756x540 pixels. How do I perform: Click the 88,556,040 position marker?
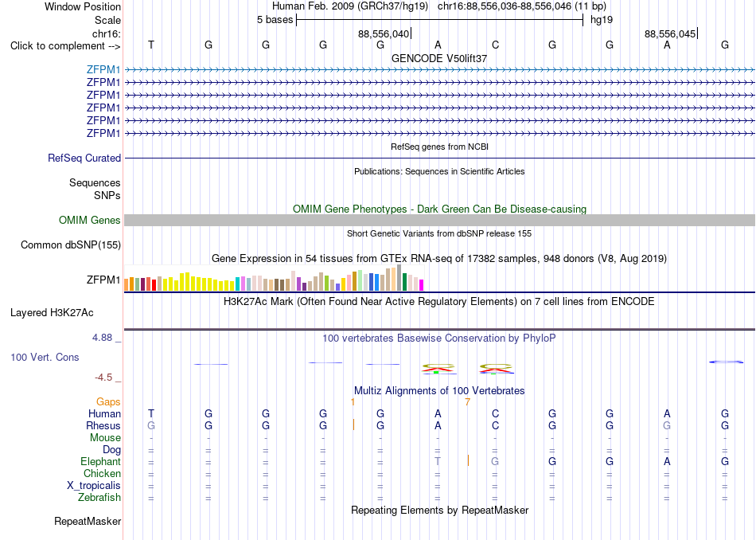[384, 33]
